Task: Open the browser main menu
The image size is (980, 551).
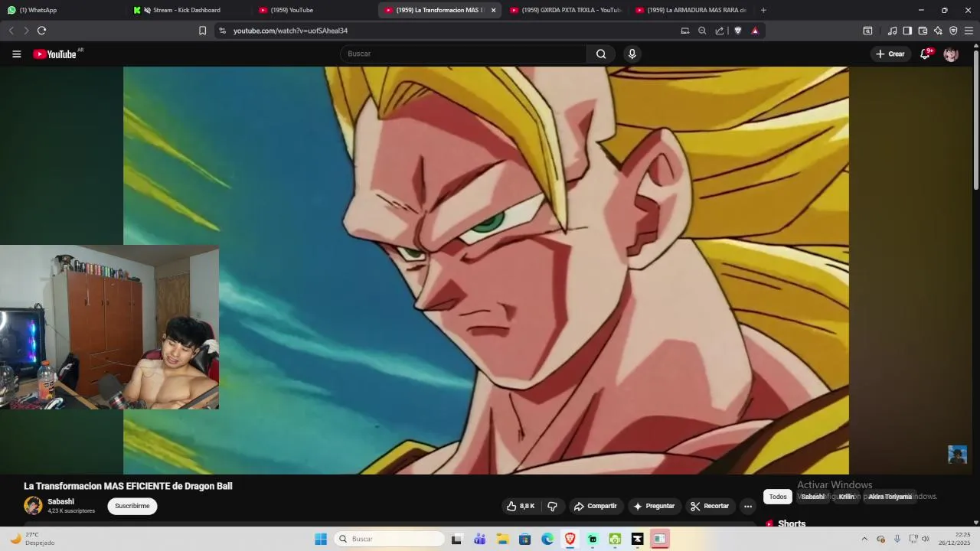Action: (x=969, y=31)
